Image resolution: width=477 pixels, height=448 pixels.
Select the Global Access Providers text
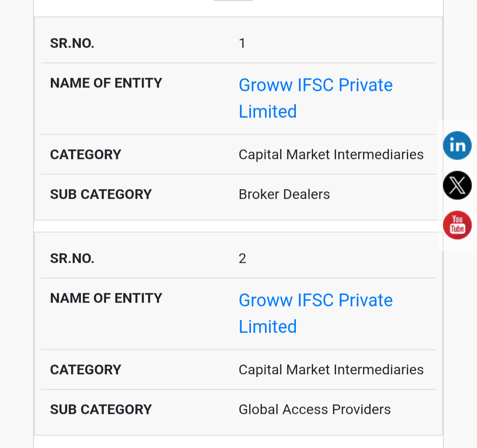point(314,410)
